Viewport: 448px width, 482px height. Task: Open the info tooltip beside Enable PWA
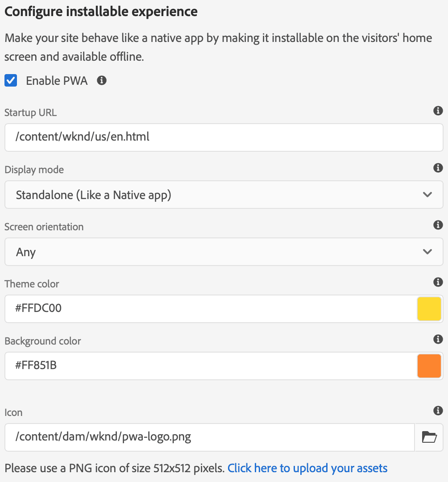pyautogui.click(x=101, y=81)
